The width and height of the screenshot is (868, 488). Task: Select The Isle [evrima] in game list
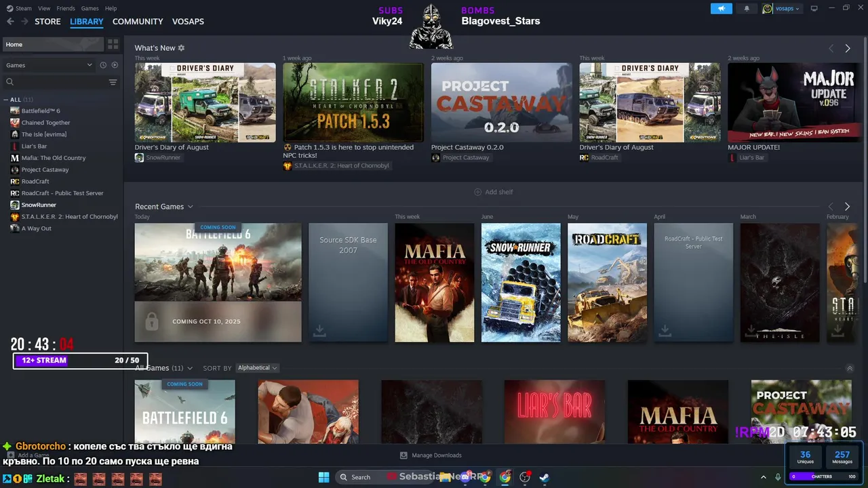44,134
